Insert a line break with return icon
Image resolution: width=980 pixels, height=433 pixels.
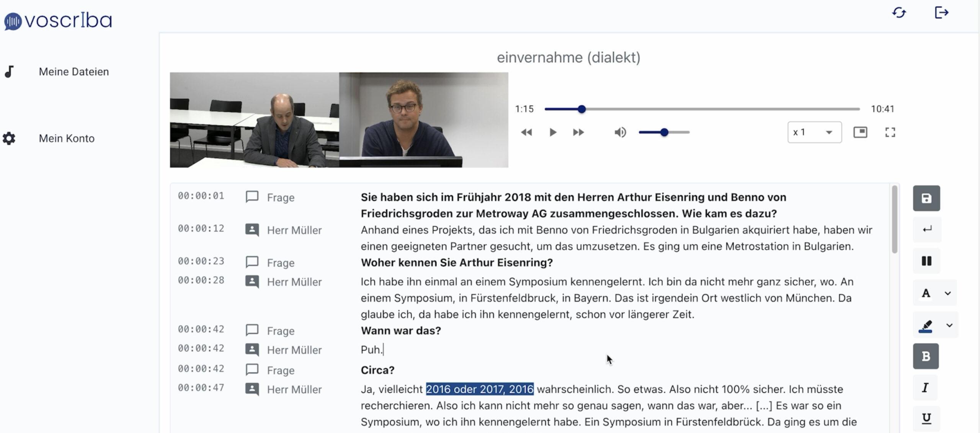click(926, 230)
